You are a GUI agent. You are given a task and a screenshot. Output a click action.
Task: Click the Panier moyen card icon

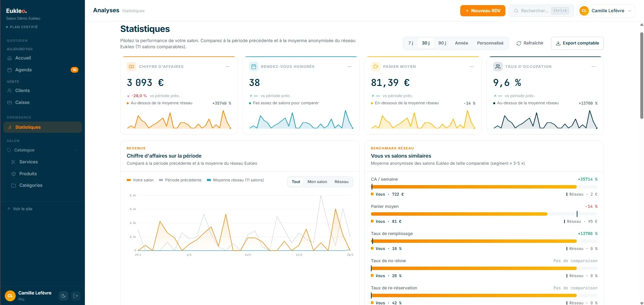coord(375,67)
